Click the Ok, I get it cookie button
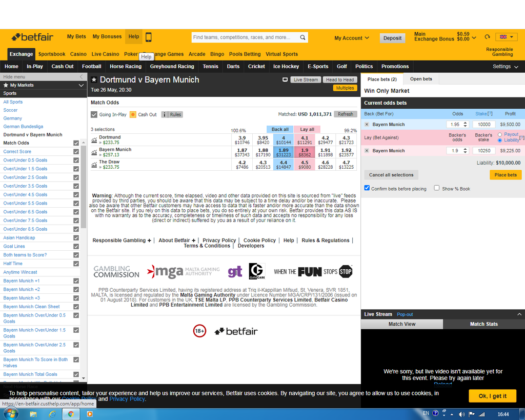The height and width of the screenshot is (420, 525). (493, 396)
